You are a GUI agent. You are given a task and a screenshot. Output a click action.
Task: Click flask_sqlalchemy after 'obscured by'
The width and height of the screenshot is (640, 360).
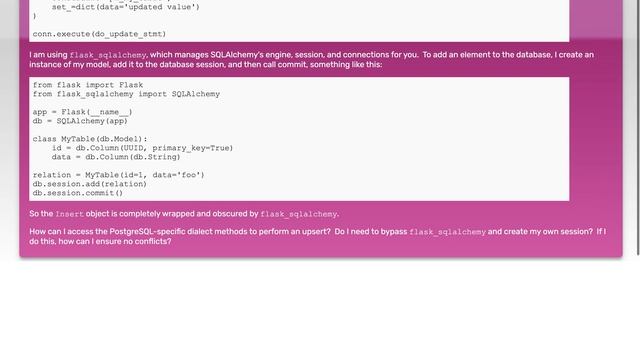click(x=298, y=214)
